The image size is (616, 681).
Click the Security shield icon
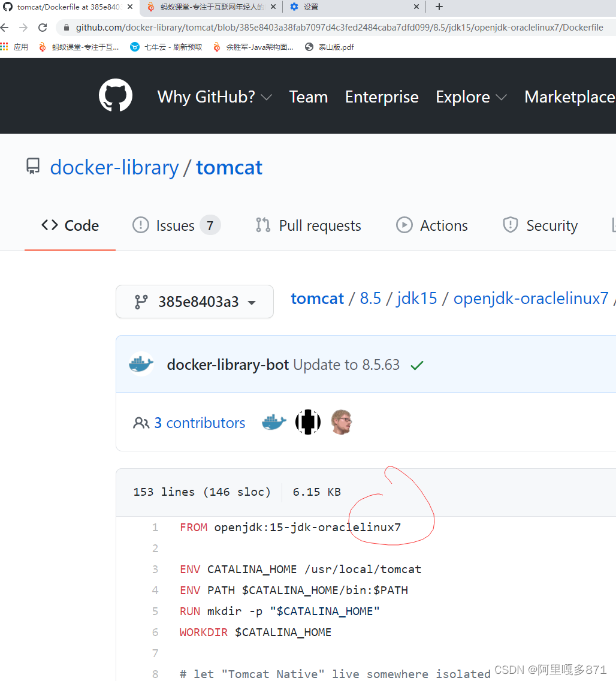[511, 225]
